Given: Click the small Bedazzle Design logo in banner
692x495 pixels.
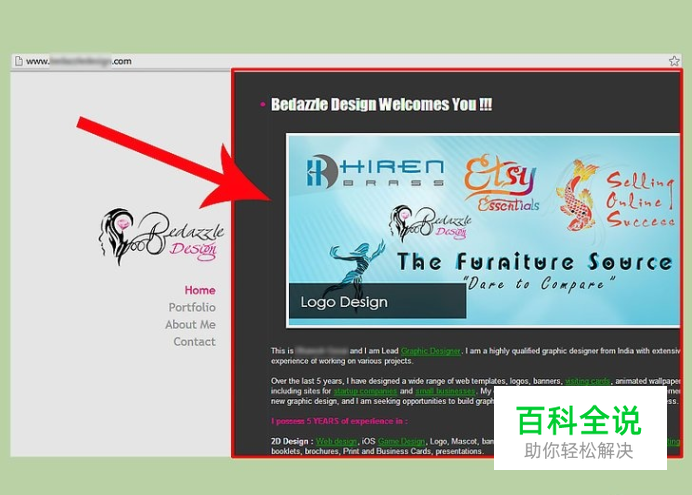Looking at the screenshot, I should [430, 224].
